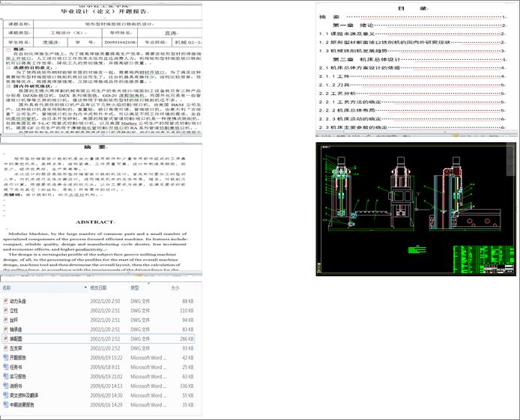Go to 1.3 机械铣削机发展趋势 contents entry
The width and height of the screenshot is (520, 420).
353,51
